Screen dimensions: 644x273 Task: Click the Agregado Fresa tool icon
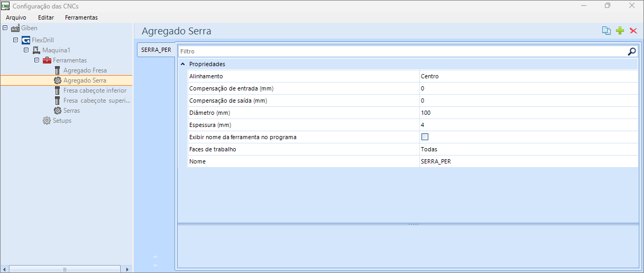[x=58, y=70]
